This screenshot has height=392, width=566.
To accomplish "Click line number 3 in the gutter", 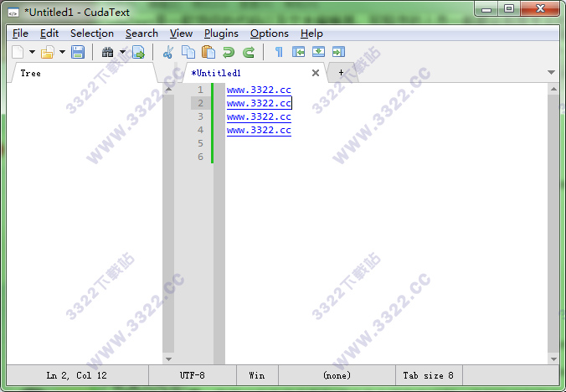I will point(200,116).
